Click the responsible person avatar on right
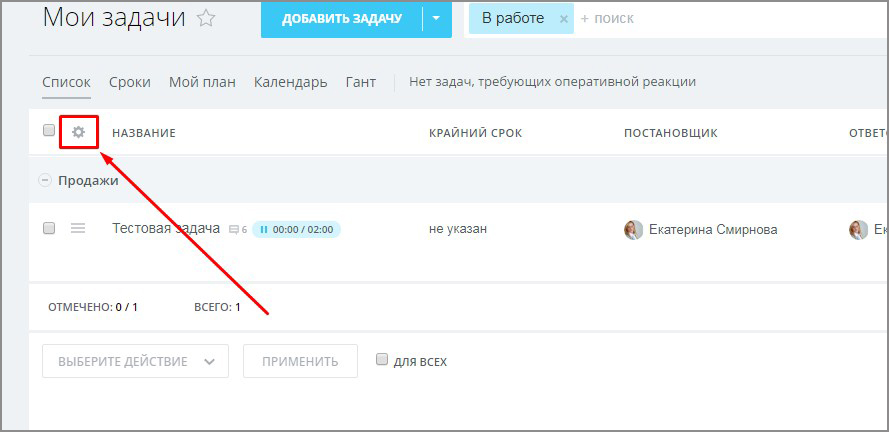The width and height of the screenshot is (889, 432). [858, 230]
